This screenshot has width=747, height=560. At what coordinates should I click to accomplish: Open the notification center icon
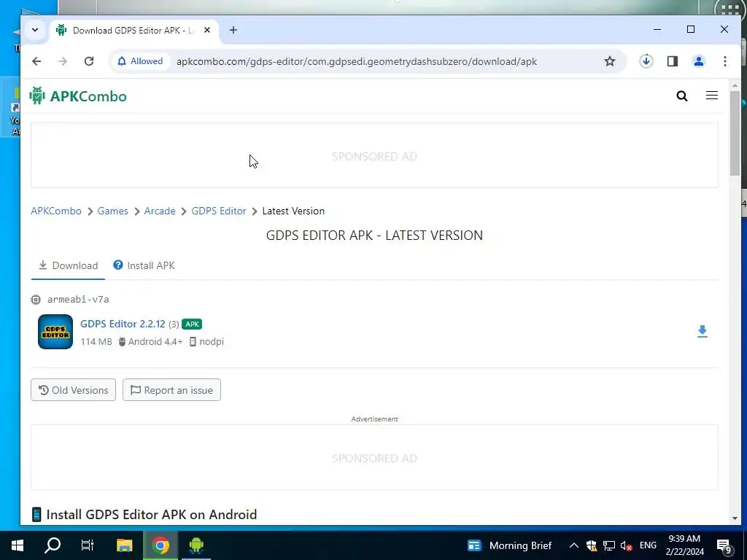724,545
